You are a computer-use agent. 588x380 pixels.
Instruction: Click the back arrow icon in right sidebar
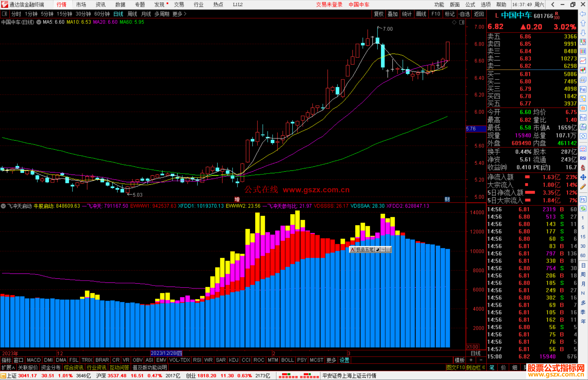(583, 14)
